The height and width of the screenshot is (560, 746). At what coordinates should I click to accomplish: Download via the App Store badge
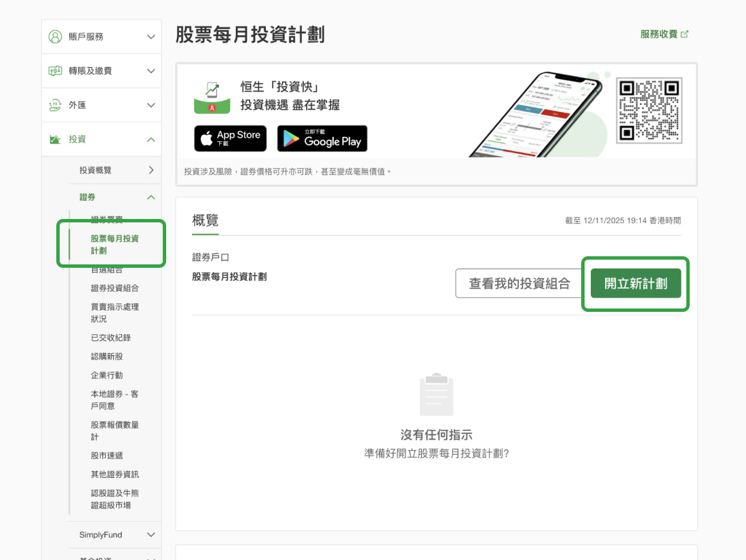[x=231, y=138]
